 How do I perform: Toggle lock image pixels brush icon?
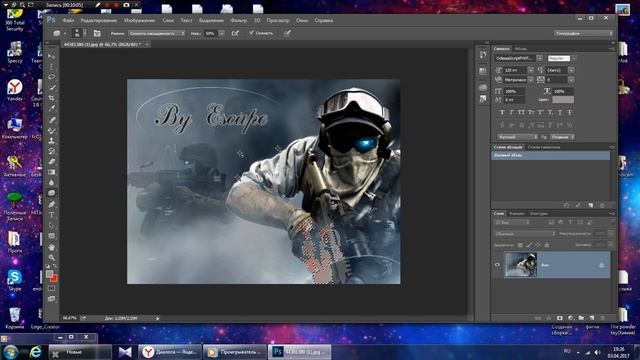click(529, 245)
